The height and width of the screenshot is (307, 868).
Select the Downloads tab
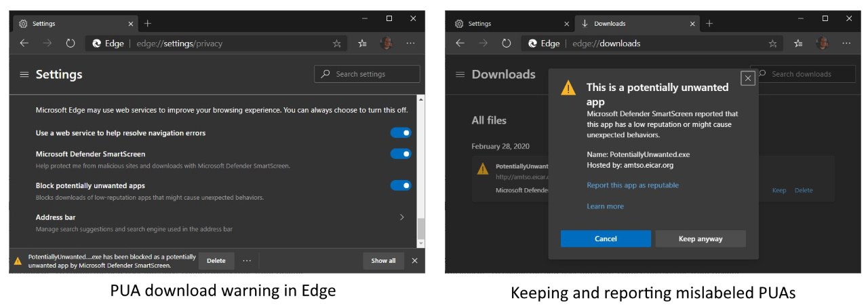tap(637, 24)
